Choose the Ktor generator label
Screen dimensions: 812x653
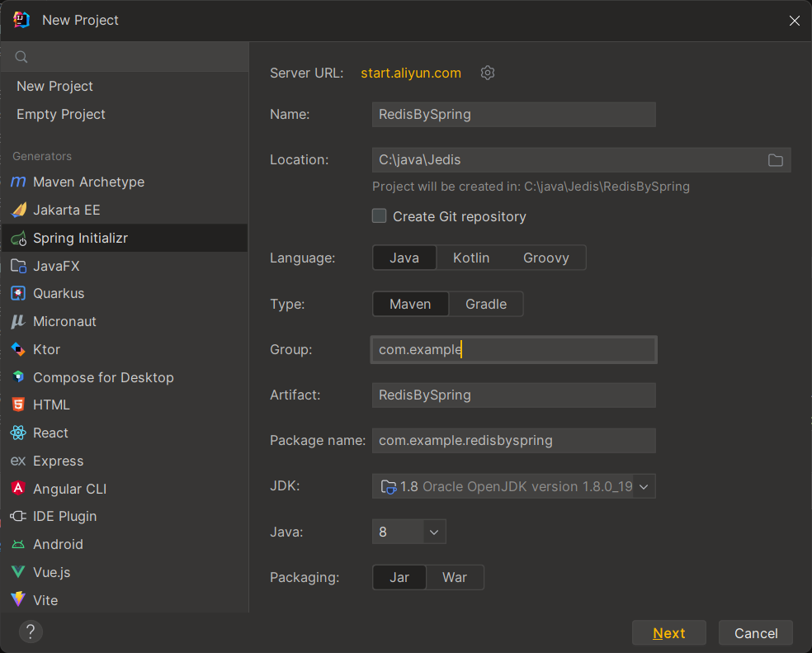[x=46, y=349]
